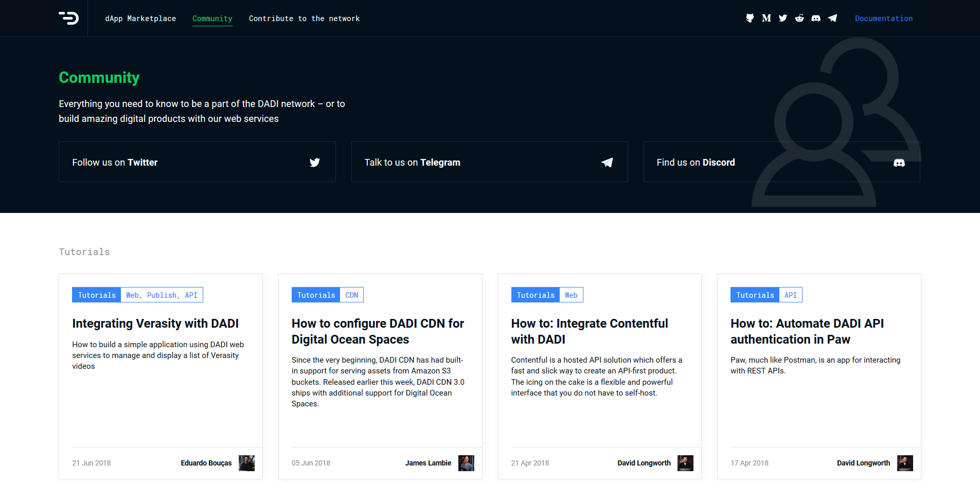Image resolution: width=980 pixels, height=483 pixels.
Task: Open Twitter icon in header
Action: coord(782,18)
